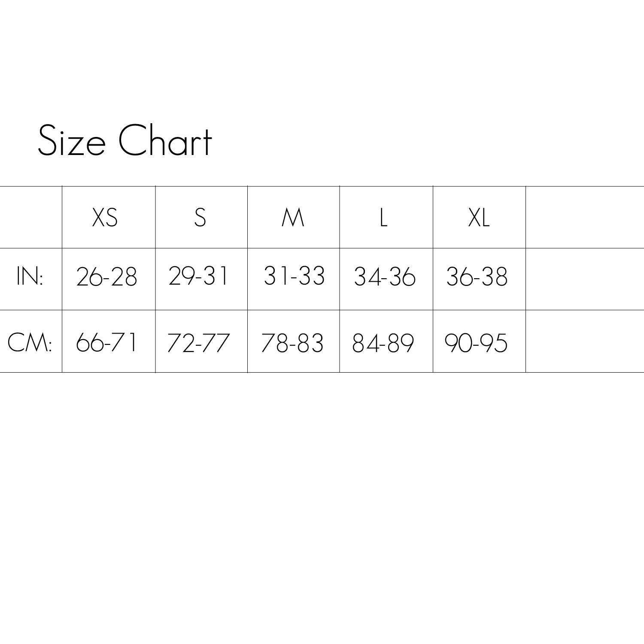Click the IN: row label

tap(30, 276)
